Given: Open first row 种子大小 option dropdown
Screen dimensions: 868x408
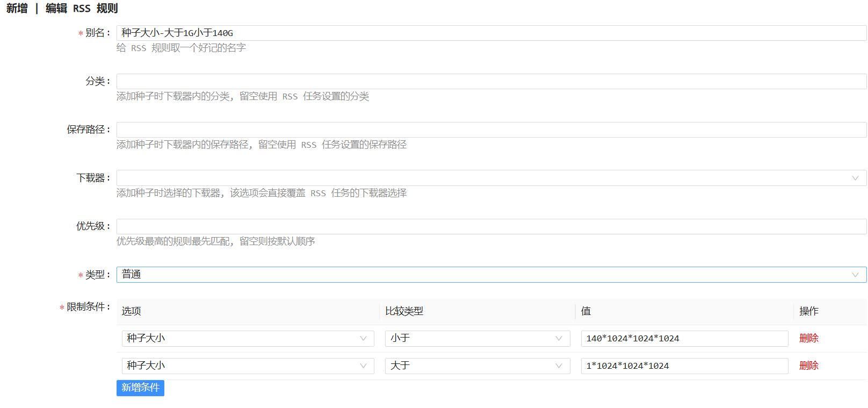Looking at the screenshot, I should [242, 338].
